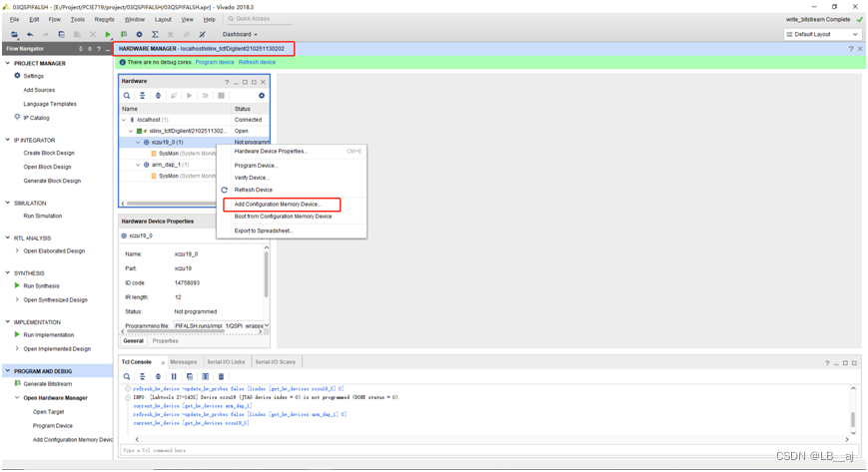This screenshot has height=472, width=868.
Task: Collapse SIMULATION section chevron
Action: [x=8, y=204]
